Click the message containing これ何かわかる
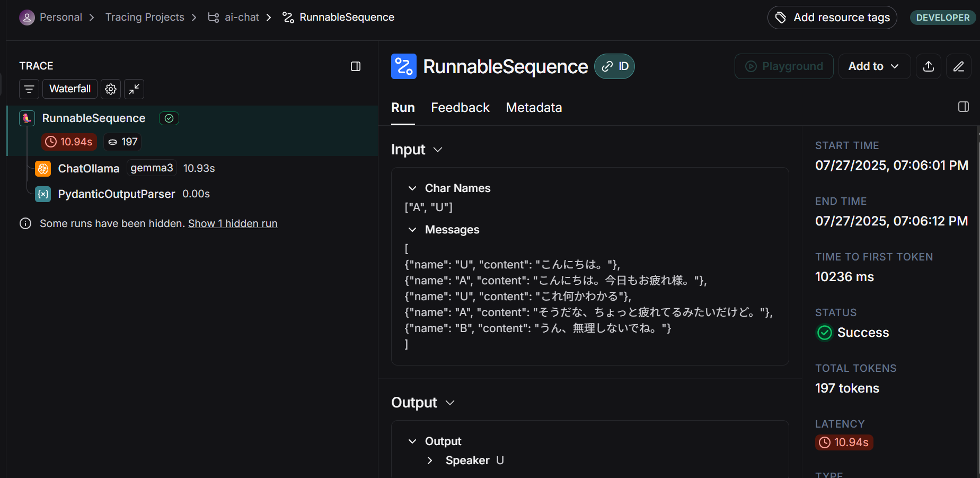980x478 pixels. click(x=518, y=297)
